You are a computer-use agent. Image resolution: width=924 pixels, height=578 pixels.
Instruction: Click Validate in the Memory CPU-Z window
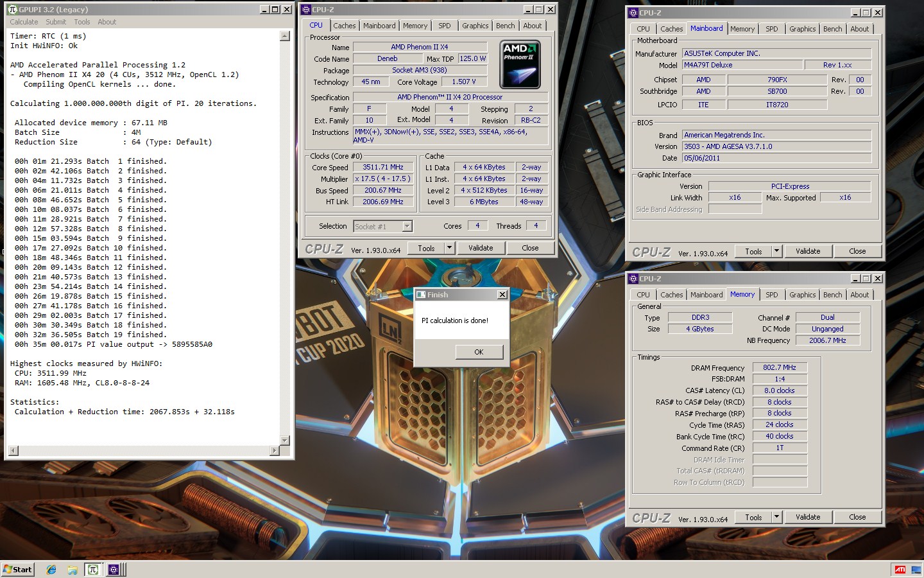[808, 517]
